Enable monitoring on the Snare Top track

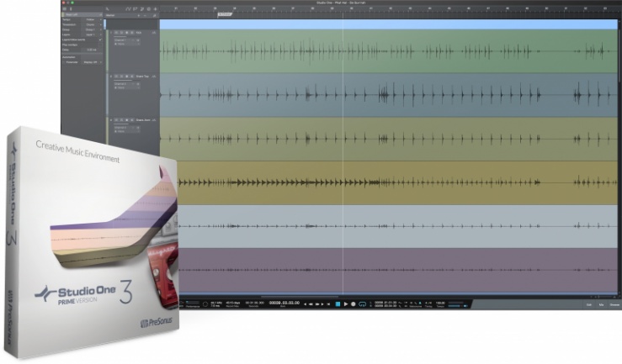pos(133,77)
